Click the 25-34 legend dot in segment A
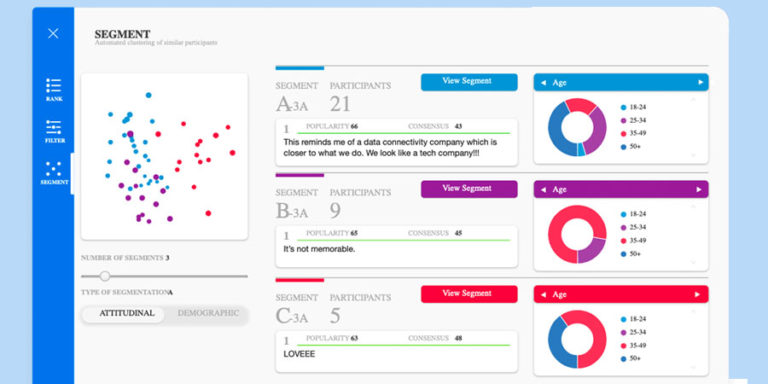768x384 pixels. pos(624,120)
